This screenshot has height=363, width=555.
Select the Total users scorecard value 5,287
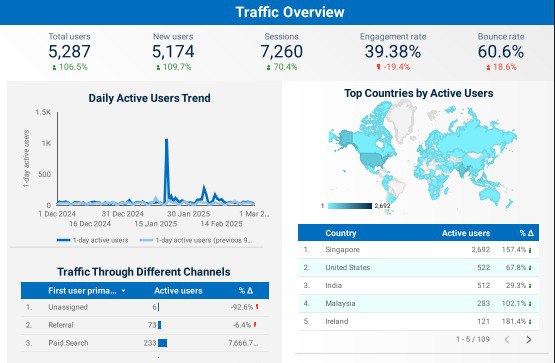[69, 52]
